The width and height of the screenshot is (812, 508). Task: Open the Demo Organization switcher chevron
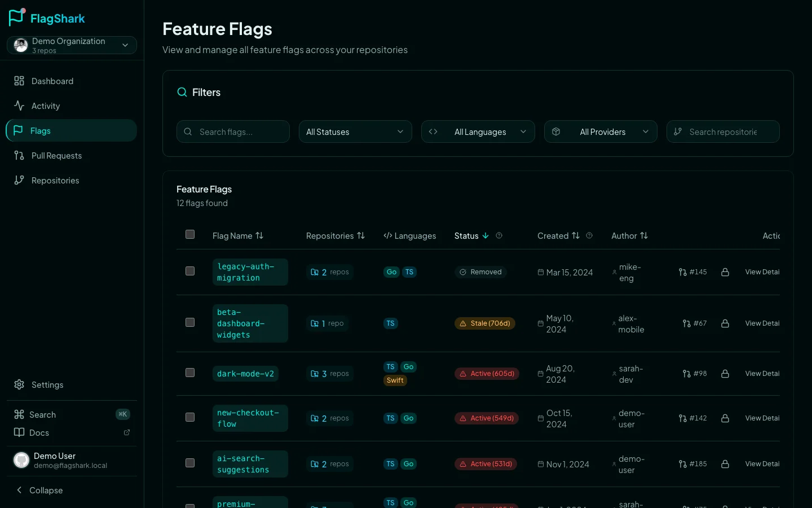click(x=125, y=45)
